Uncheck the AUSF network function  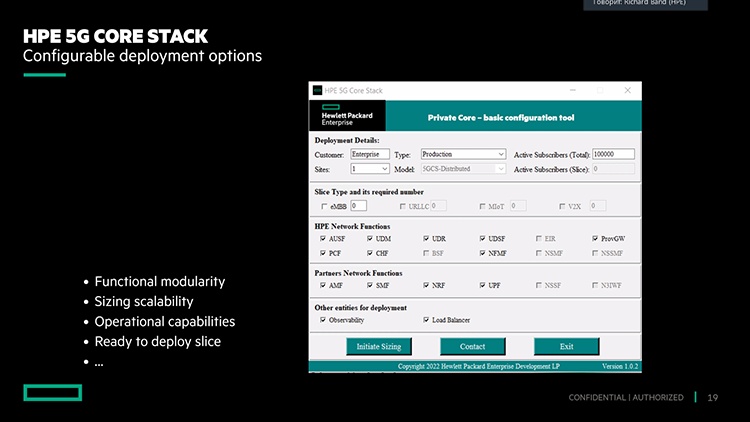pos(323,238)
